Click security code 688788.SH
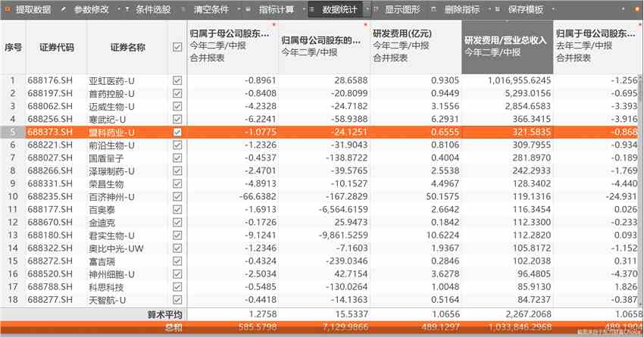This screenshot has height=337, width=644. pyautogui.click(x=50, y=286)
